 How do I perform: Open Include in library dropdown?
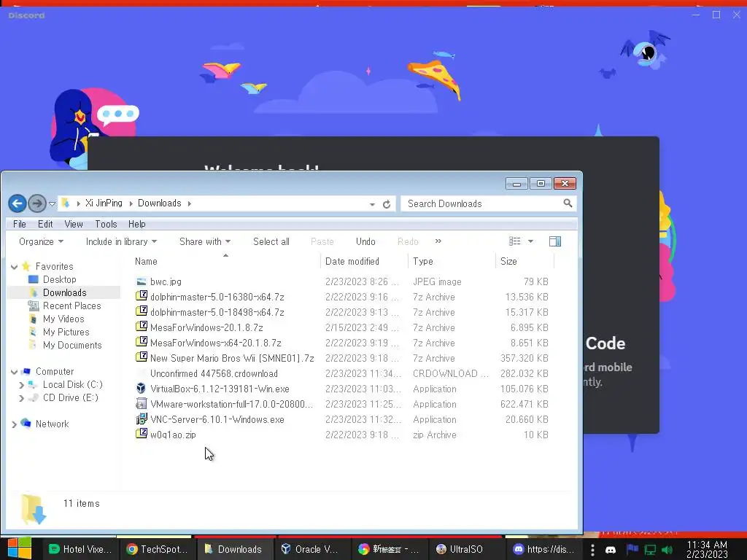pyautogui.click(x=121, y=241)
